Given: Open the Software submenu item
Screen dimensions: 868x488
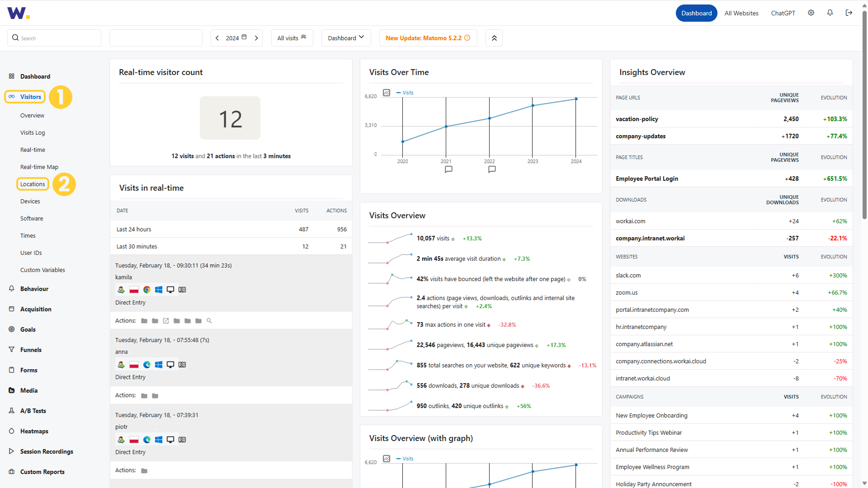Looking at the screenshot, I should tap(32, 218).
